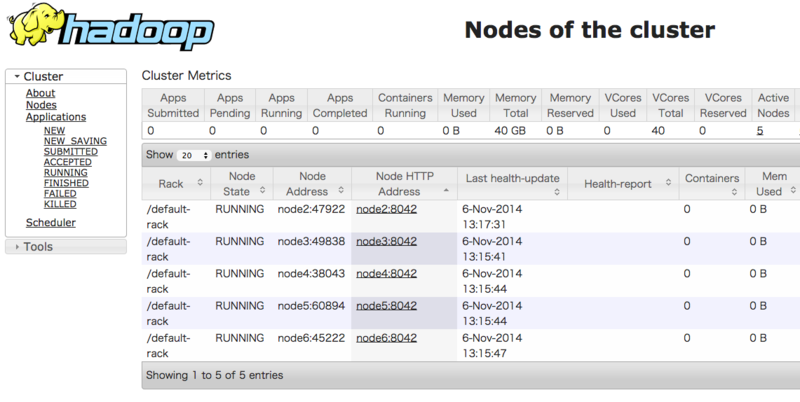Viewport: 800px width, 402px height.
Task: Click the Node HTTP Address header
Action: coord(404,184)
